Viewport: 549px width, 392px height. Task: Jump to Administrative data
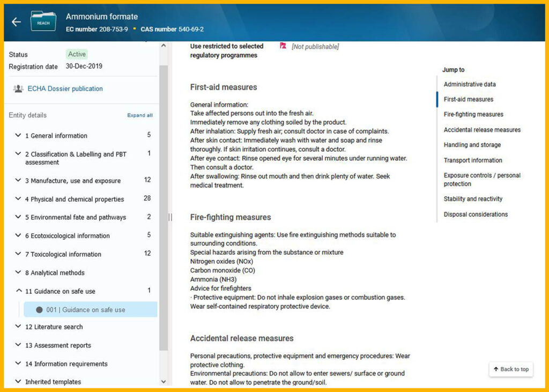pos(470,84)
